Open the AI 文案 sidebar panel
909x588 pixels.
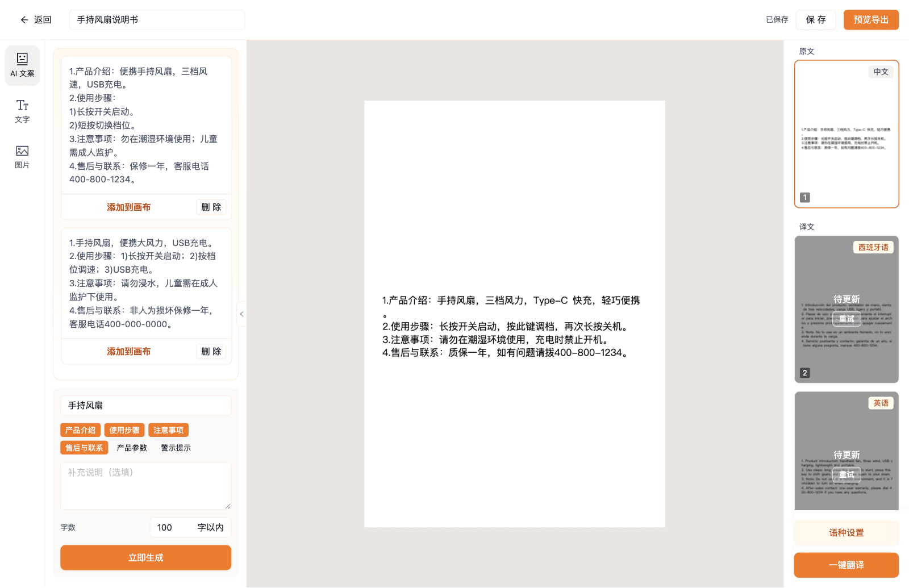point(22,65)
